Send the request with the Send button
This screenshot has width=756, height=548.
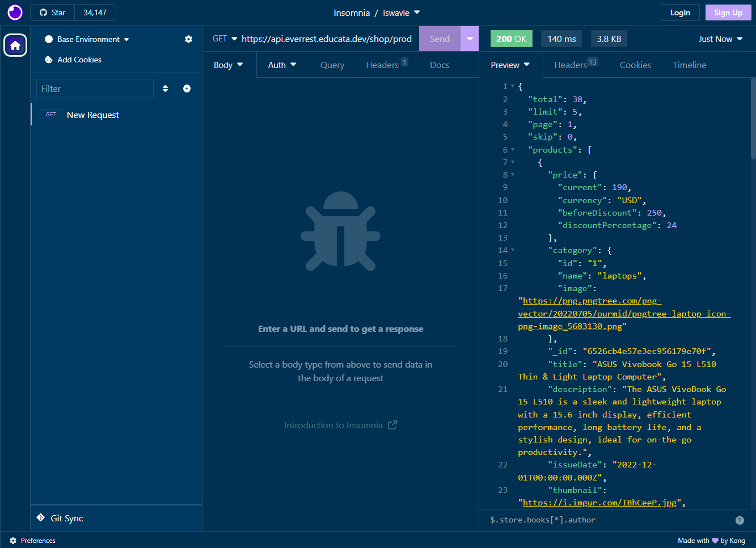[440, 39]
